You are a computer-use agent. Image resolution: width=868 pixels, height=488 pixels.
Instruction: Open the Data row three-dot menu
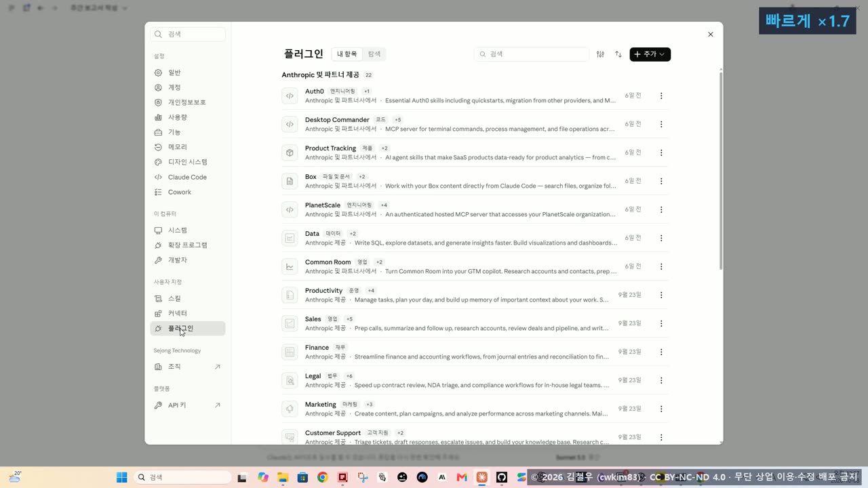click(x=661, y=238)
